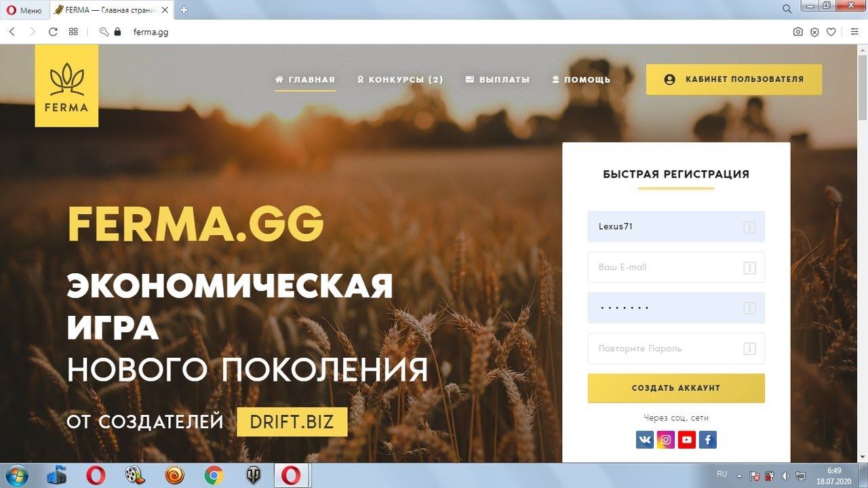The width and height of the screenshot is (868, 488).
Task: Click the Instagram social icon
Action: (x=666, y=440)
